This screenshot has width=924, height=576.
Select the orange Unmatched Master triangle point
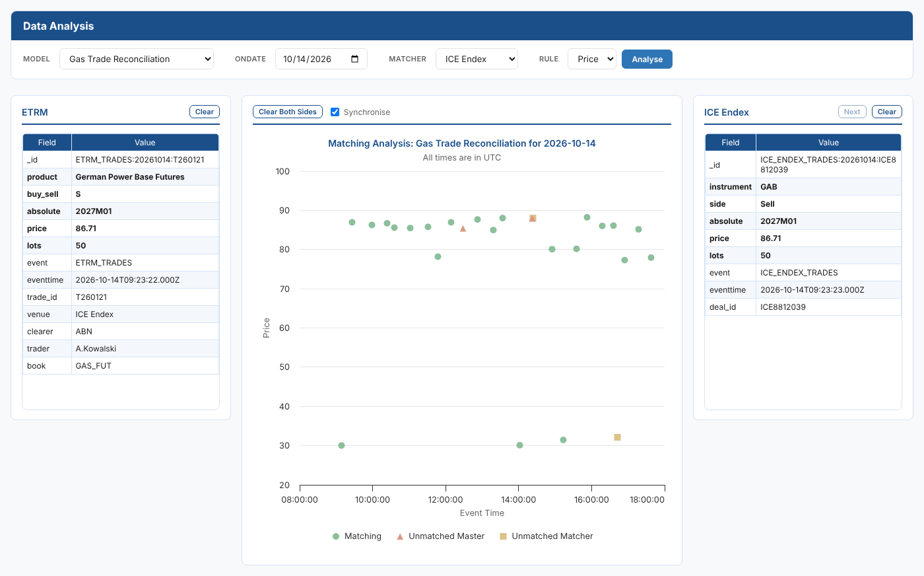pos(463,229)
